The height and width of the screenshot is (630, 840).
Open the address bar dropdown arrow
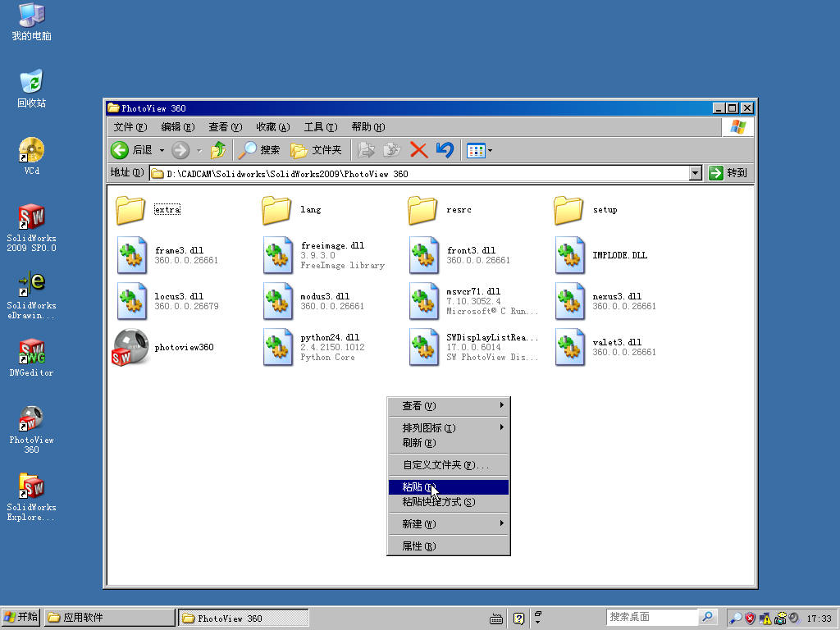click(696, 173)
